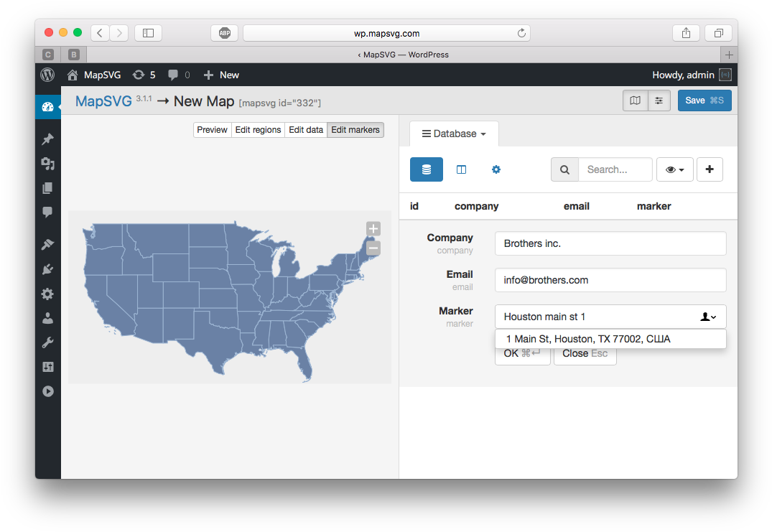Open database settings gear icon

[x=496, y=169]
